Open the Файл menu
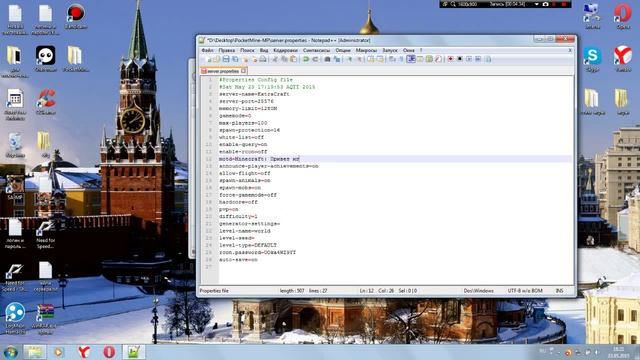The height and width of the screenshot is (360, 640). pyautogui.click(x=207, y=50)
